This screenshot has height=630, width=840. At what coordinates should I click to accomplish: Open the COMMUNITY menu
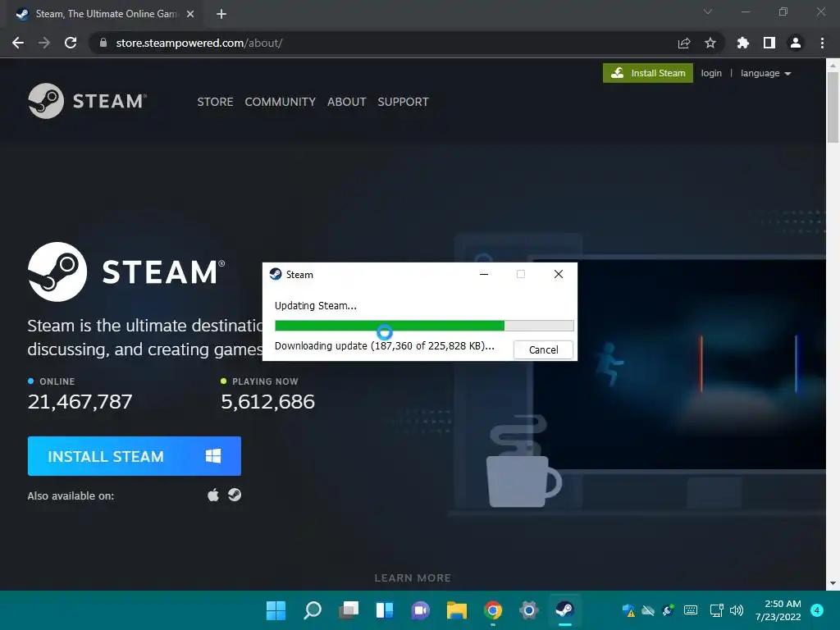pyautogui.click(x=281, y=102)
